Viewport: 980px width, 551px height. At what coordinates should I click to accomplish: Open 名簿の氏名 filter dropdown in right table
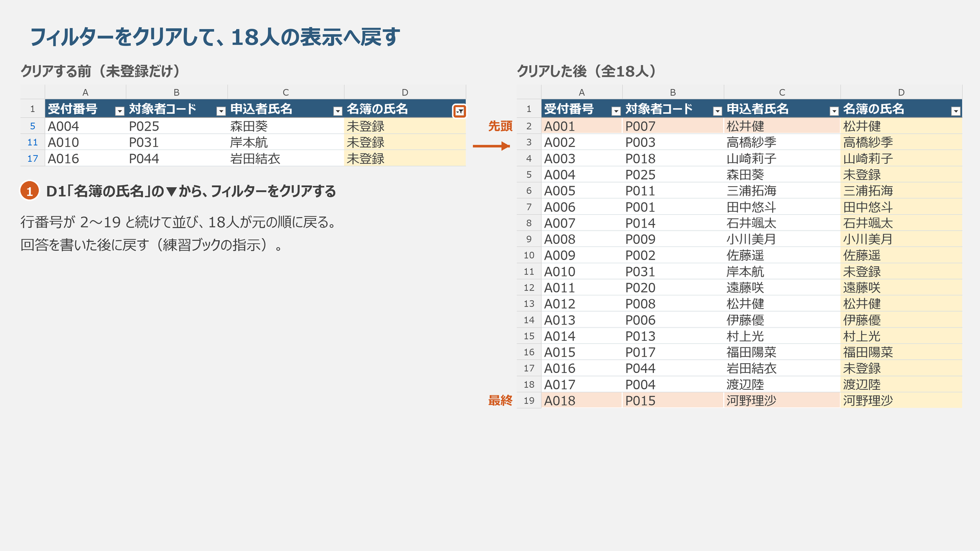pos(955,111)
